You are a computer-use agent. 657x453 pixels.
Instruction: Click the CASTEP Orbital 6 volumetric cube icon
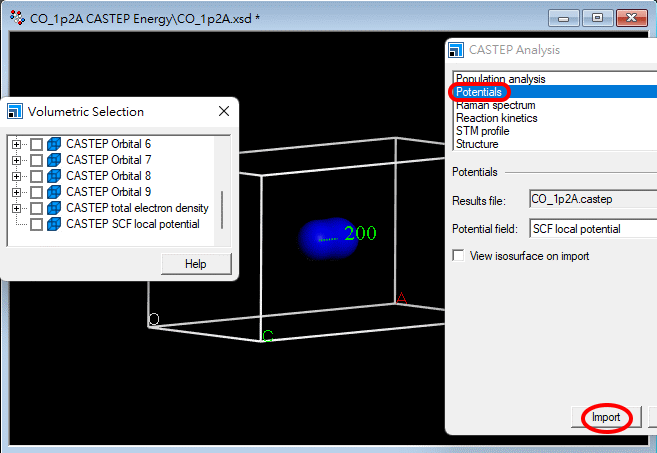tap(54, 144)
